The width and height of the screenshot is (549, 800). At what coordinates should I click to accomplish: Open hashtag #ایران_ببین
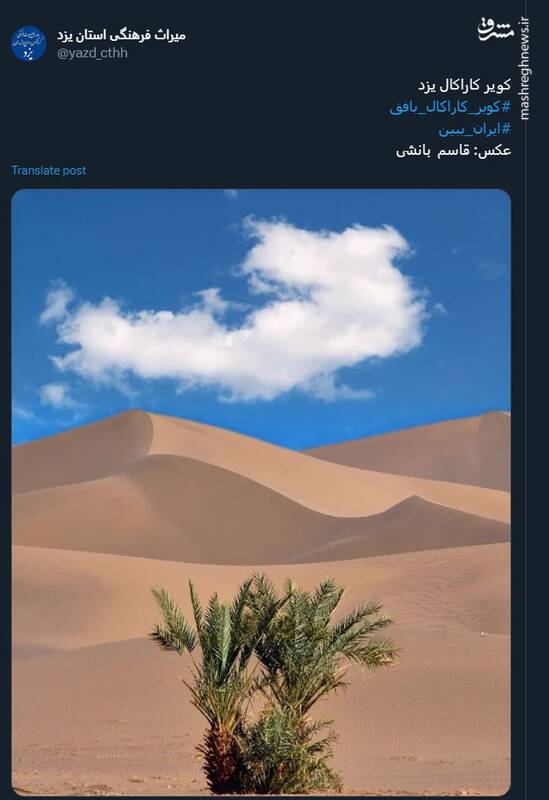point(475,130)
